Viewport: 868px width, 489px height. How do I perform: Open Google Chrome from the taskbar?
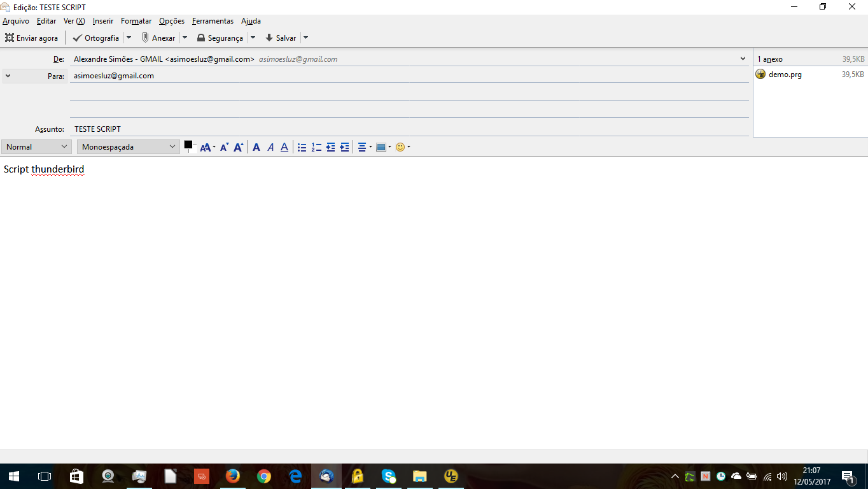264,476
